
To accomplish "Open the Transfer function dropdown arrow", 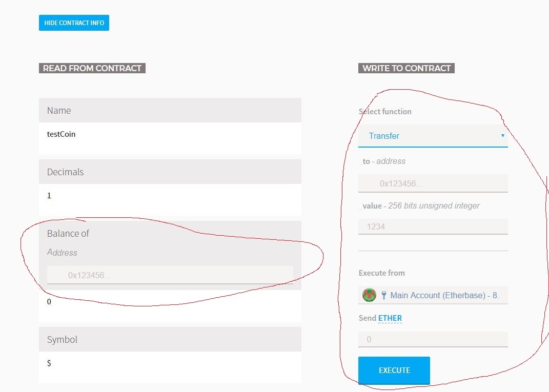I will (x=502, y=135).
